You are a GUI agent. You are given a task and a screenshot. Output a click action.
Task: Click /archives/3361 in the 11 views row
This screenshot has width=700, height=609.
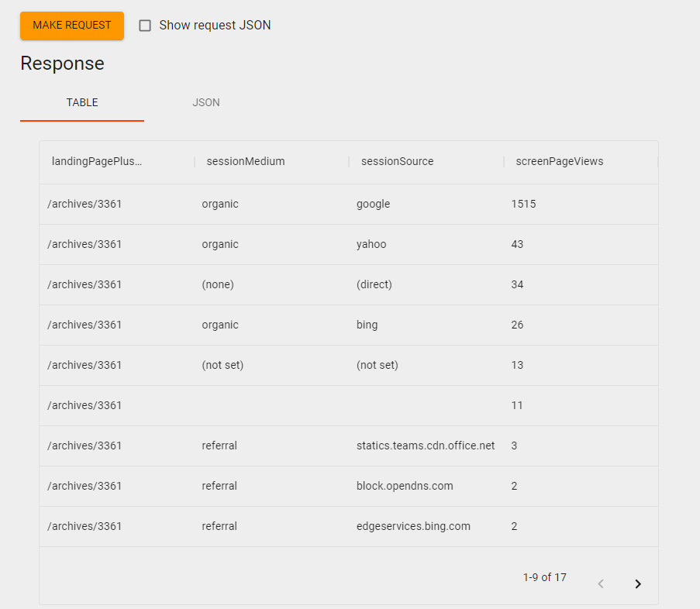click(84, 405)
